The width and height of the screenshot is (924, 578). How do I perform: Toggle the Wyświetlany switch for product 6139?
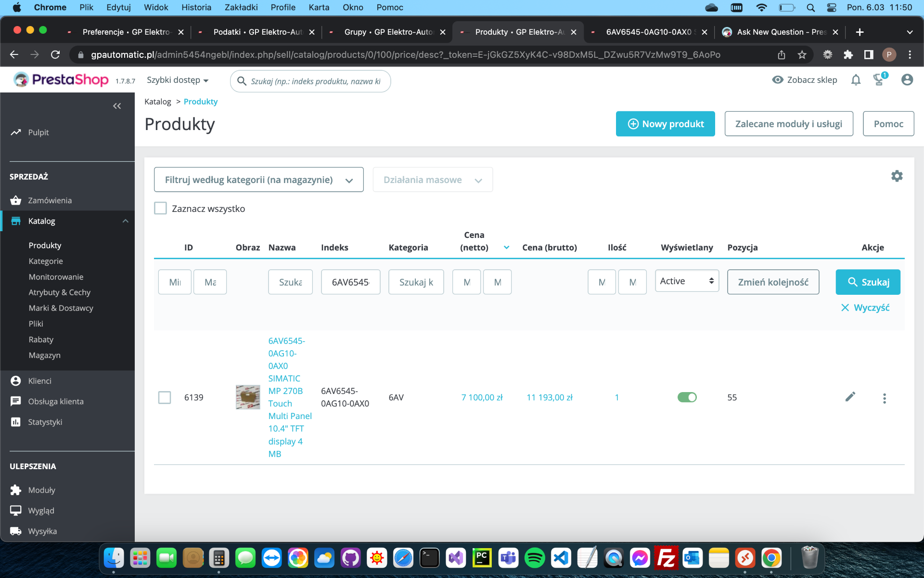coord(687,397)
